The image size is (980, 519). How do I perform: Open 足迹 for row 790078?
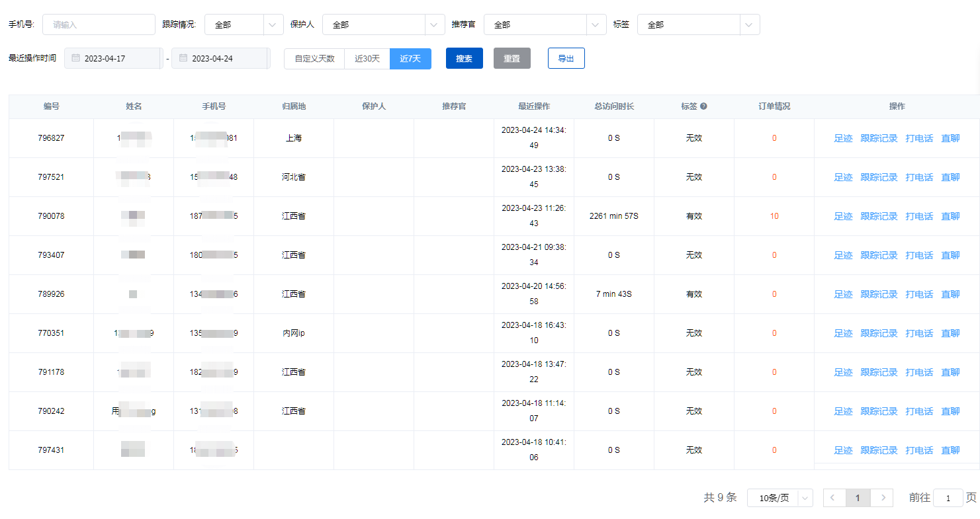click(843, 216)
